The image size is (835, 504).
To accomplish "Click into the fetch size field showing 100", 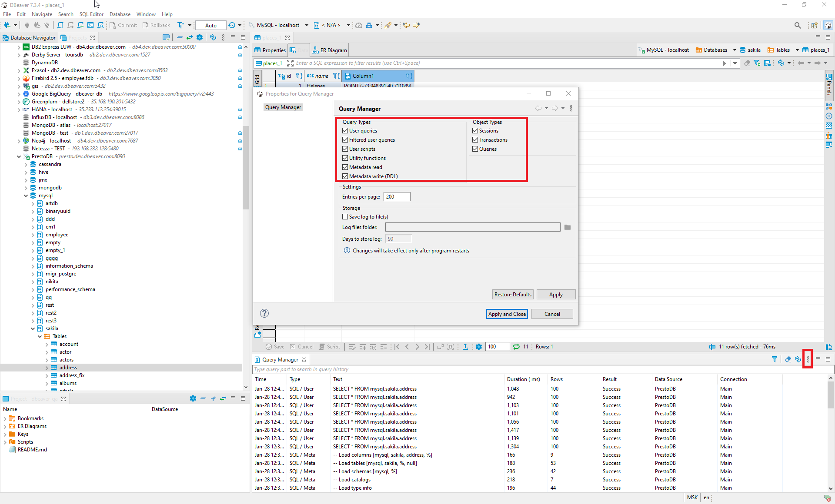I will (497, 346).
